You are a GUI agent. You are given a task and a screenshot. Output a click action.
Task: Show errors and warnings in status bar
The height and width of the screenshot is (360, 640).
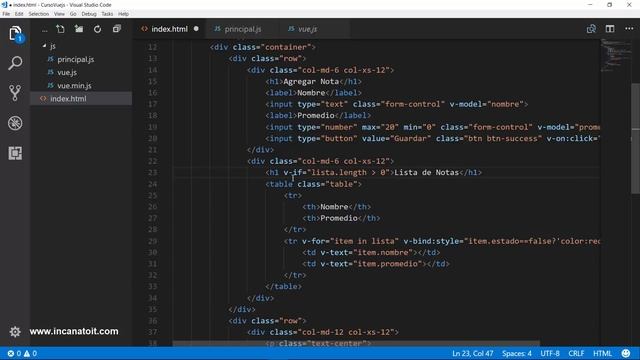[x=22, y=353]
